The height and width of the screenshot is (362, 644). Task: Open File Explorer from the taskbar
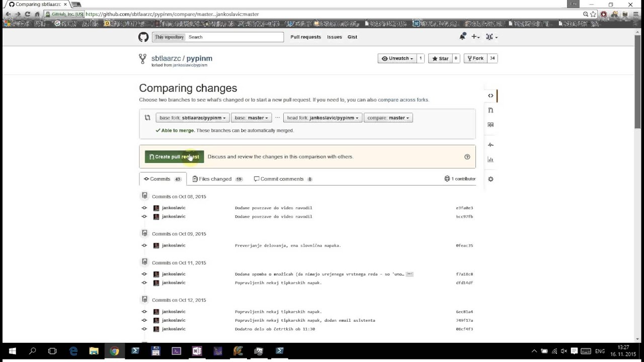tap(94, 351)
